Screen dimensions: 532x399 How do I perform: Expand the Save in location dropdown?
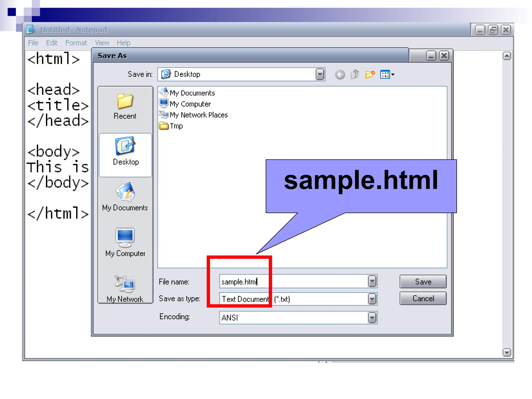320,75
